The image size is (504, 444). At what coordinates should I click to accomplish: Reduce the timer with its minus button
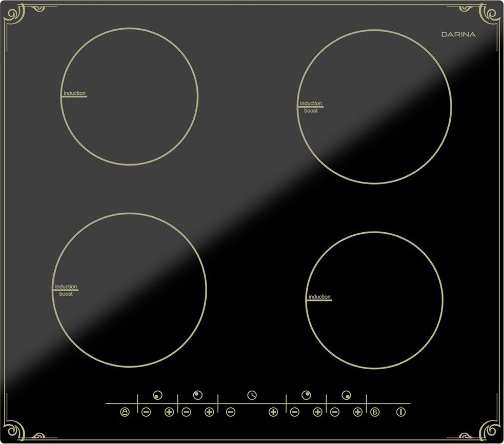click(x=231, y=412)
